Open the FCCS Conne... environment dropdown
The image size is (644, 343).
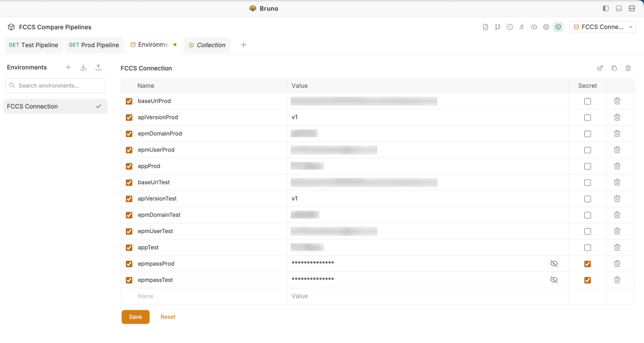pyautogui.click(x=602, y=27)
